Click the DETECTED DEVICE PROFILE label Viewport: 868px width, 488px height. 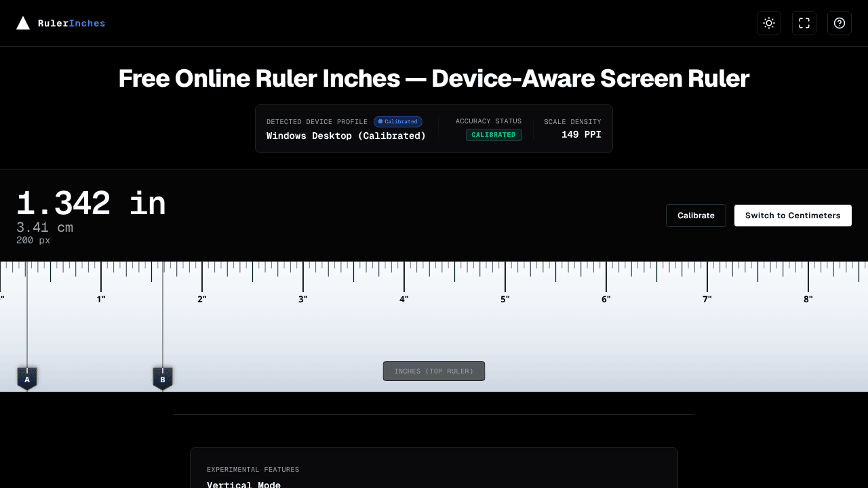(317, 122)
